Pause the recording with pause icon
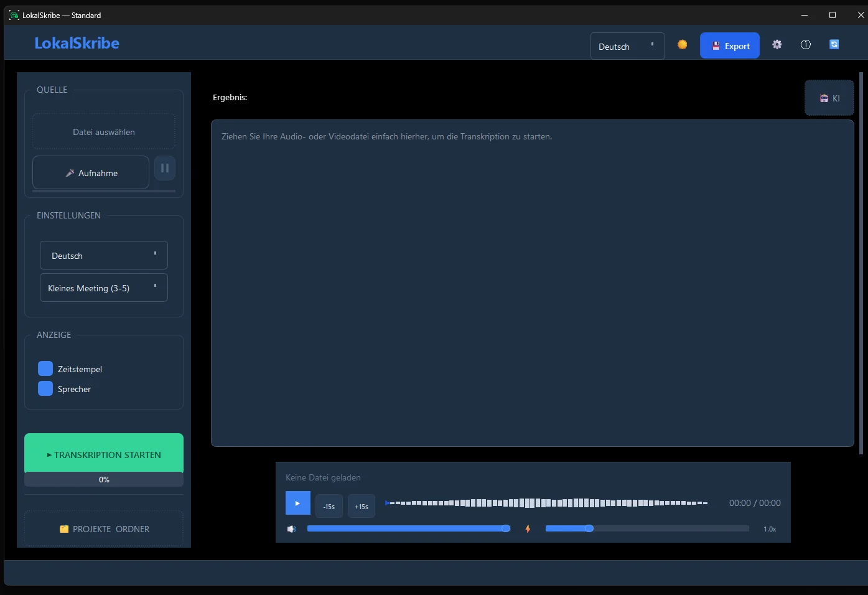Viewport: 868px width, 595px height. click(165, 168)
